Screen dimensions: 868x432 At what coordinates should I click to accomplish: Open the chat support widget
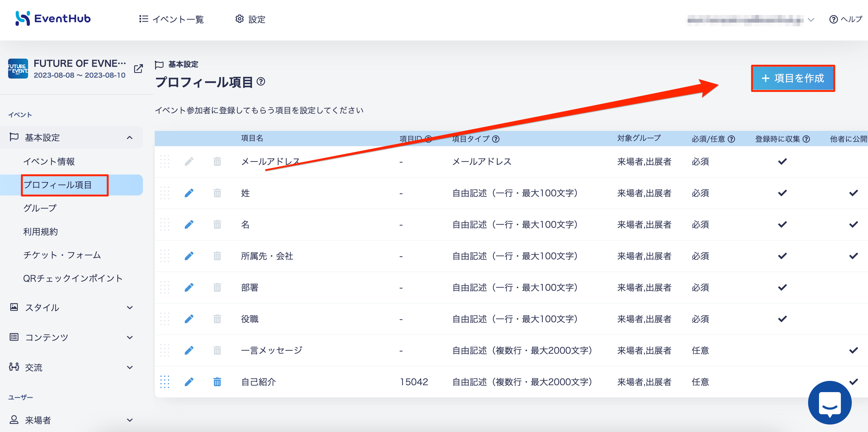coord(830,403)
